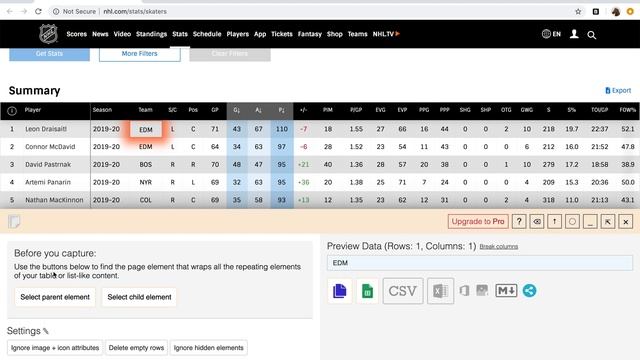Image resolution: width=640 pixels, height=360 pixels.
Task: Sort table by the PIM column header
Action: tap(328, 110)
